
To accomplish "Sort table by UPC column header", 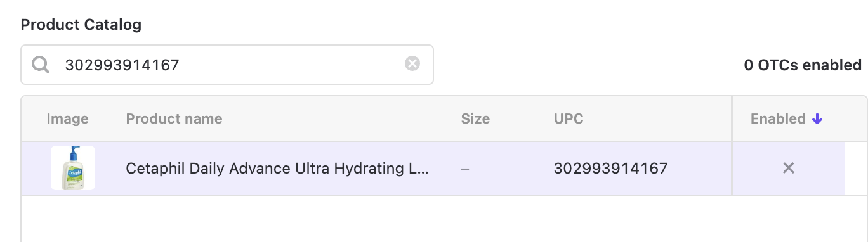I will pyautogui.click(x=569, y=118).
